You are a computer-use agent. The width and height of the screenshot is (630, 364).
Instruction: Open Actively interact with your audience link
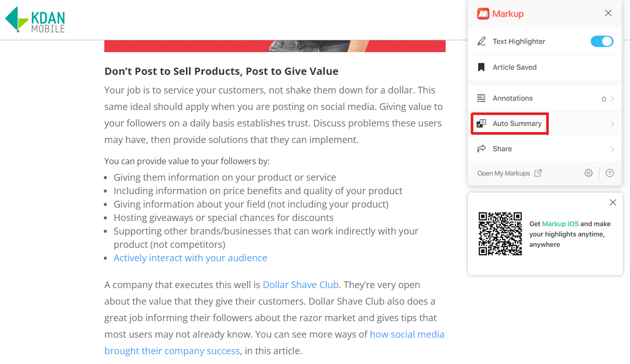[x=191, y=258]
